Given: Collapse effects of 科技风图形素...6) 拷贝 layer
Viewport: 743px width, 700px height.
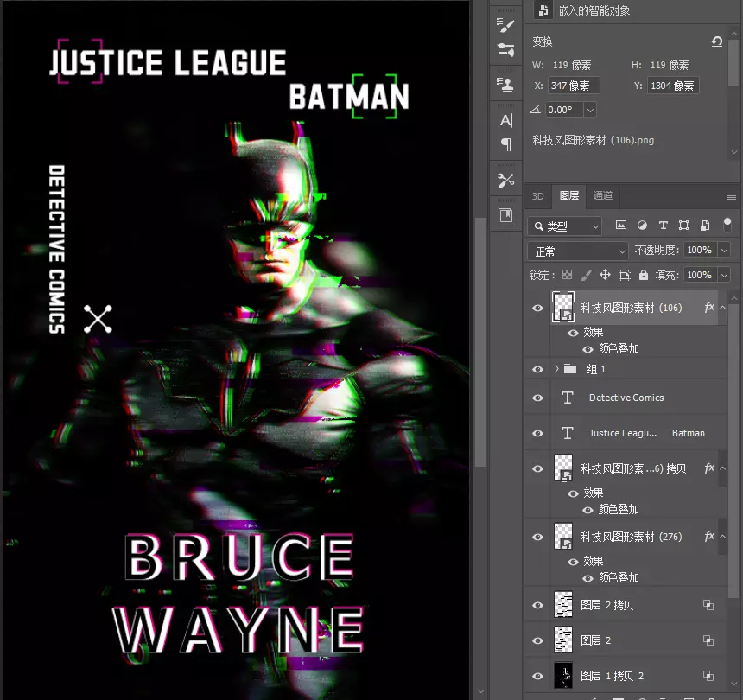Looking at the screenshot, I should [x=722, y=468].
